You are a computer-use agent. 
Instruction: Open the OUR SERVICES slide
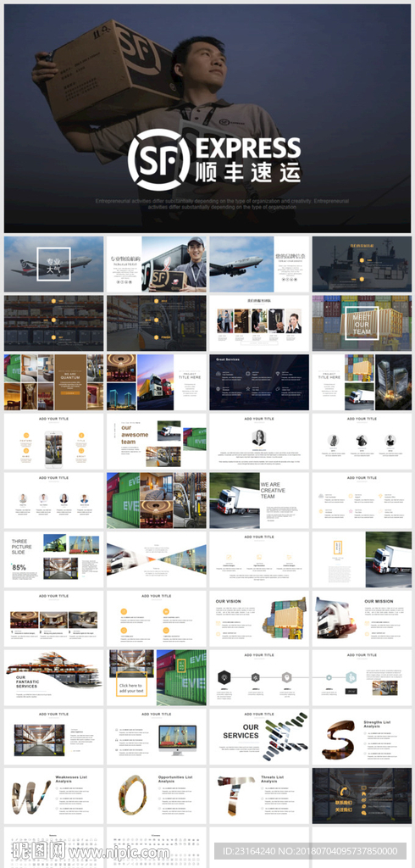[259, 737]
